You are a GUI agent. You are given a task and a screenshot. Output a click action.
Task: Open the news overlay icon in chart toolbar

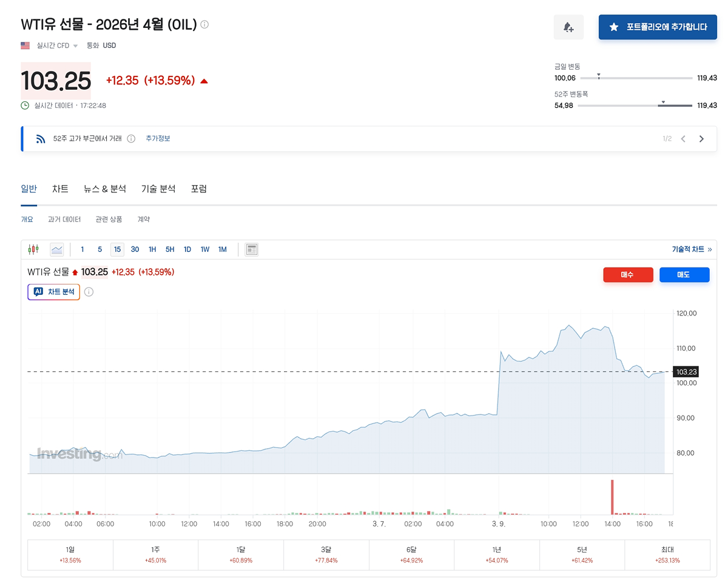click(x=251, y=249)
